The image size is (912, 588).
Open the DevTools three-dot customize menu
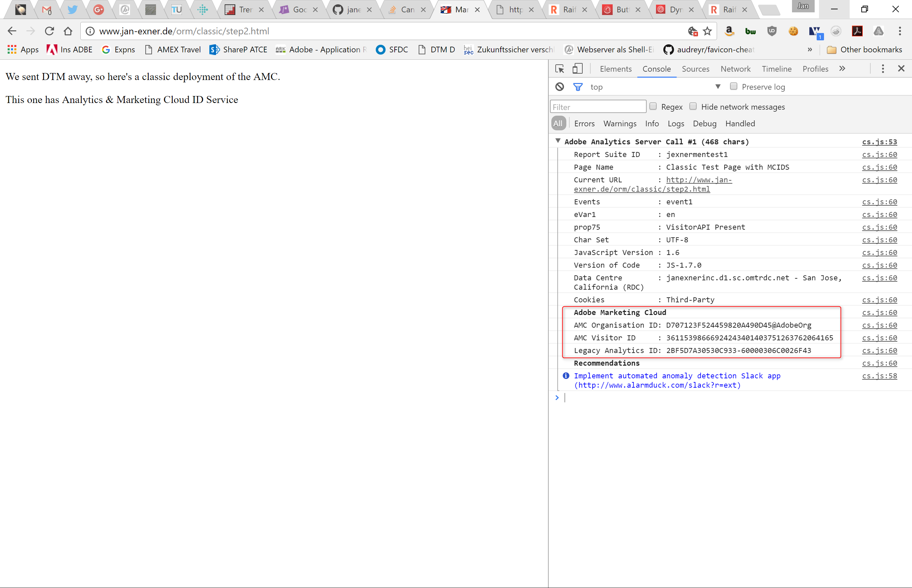click(x=883, y=69)
